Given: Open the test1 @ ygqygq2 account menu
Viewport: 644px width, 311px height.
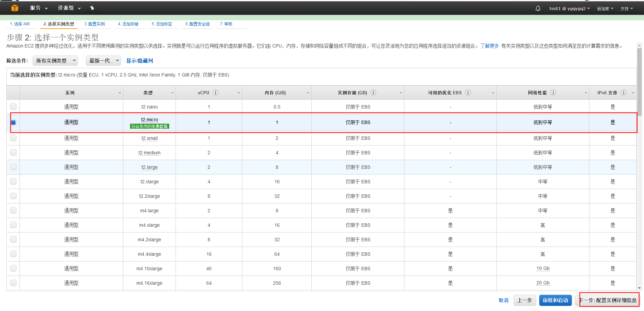Looking at the screenshot, I should (570, 8).
